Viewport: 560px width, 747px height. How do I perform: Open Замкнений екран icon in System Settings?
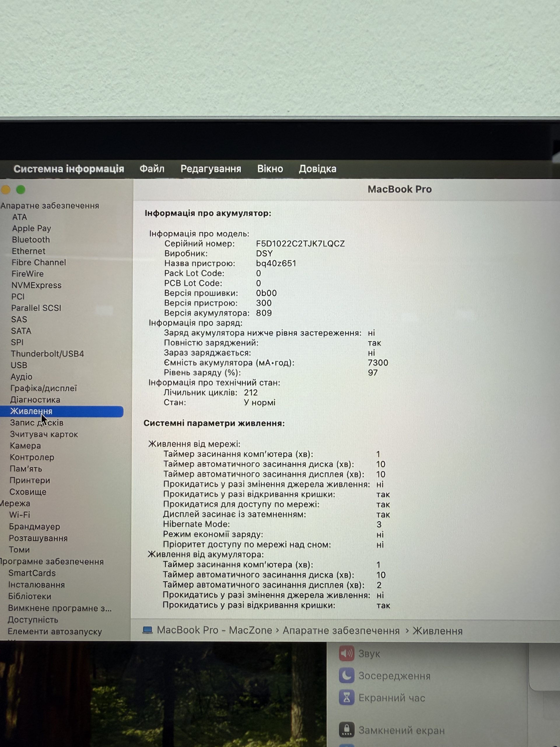point(347,730)
